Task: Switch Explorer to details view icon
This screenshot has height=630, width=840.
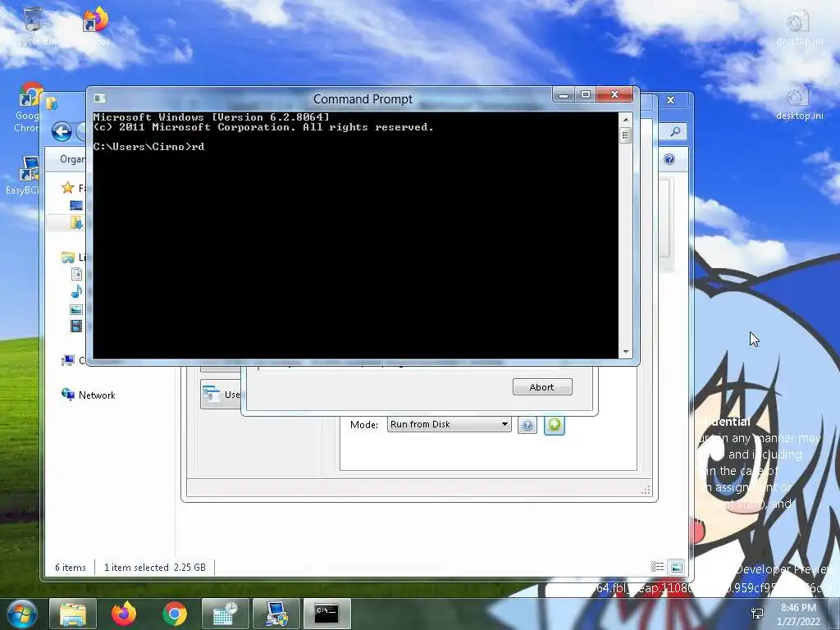Action: coord(657,567)
